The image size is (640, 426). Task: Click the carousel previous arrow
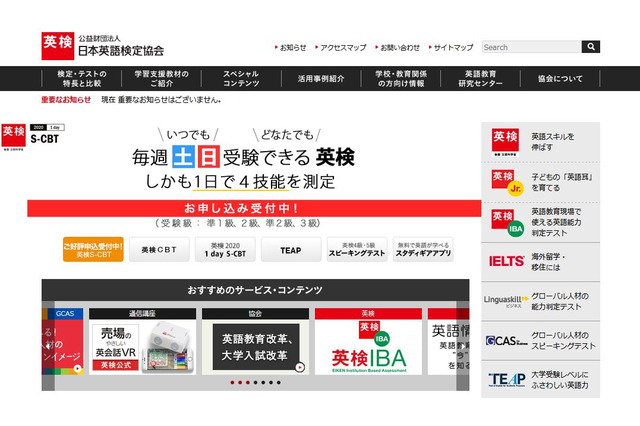click(48, 346)
